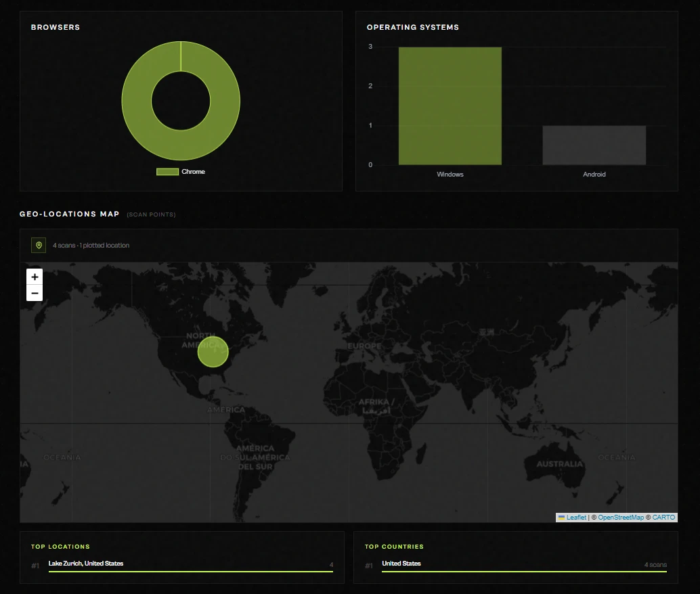Select the green scan marker over North America
The image size is (700, 594).
[213, 352]
